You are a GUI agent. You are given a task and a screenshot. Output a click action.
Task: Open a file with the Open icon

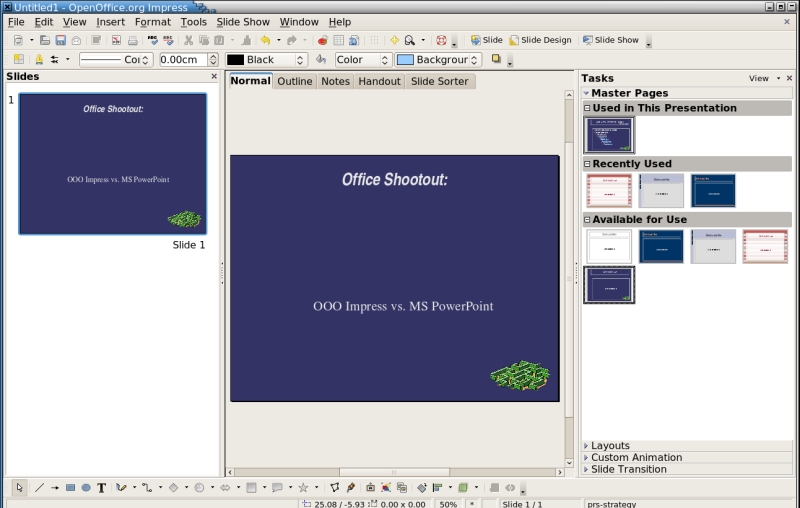pos(45,40)
